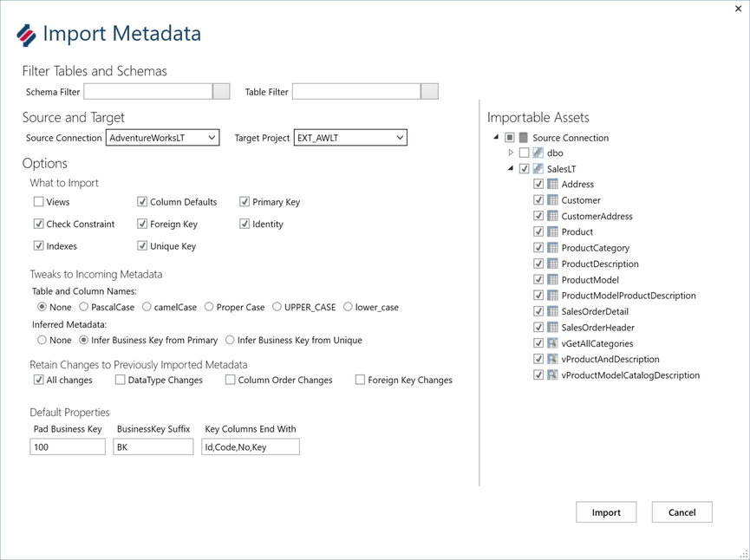Click the Cancel button
This screenshot has height=560, width=750.
click(x=682, y=512)
